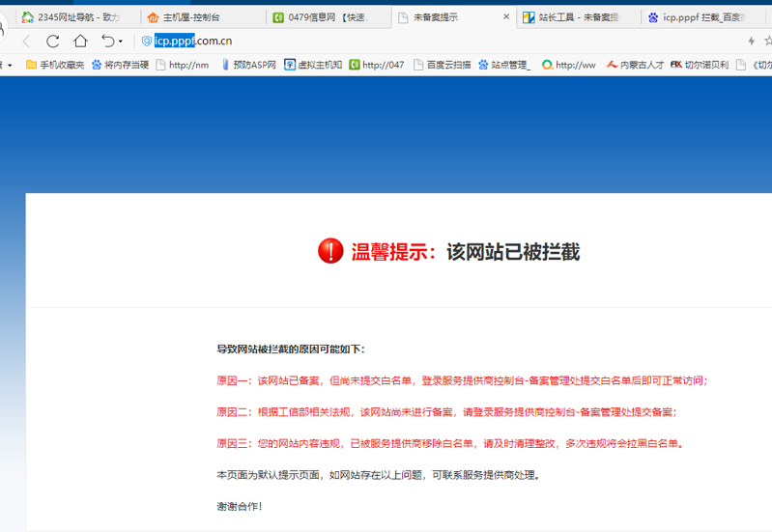Reload the page with the refresh icon
This screenshot has width=772, height=532.
53,41
